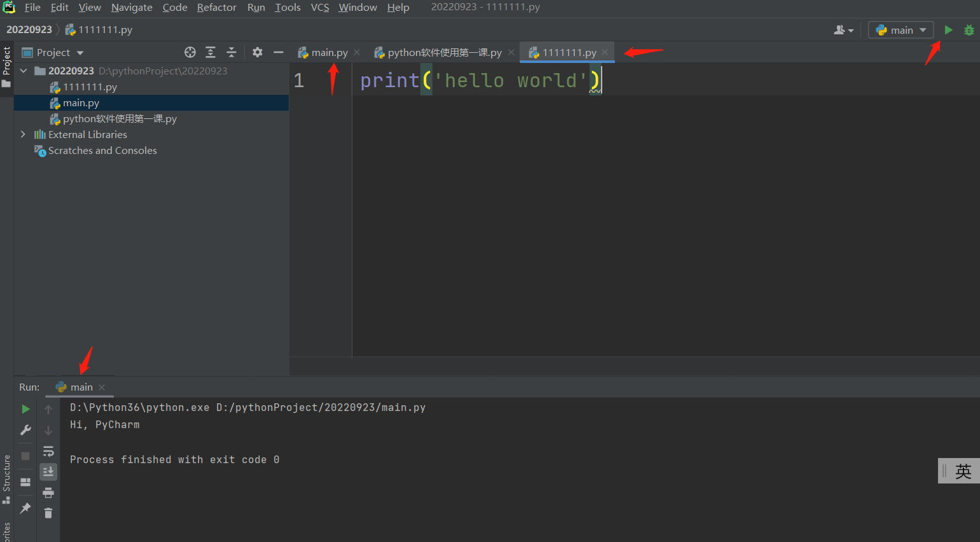This screenshot has height=542, width=980.
Task: Open run configuration wrench icon
Action: pyautogui.click(x=25, y=430)
